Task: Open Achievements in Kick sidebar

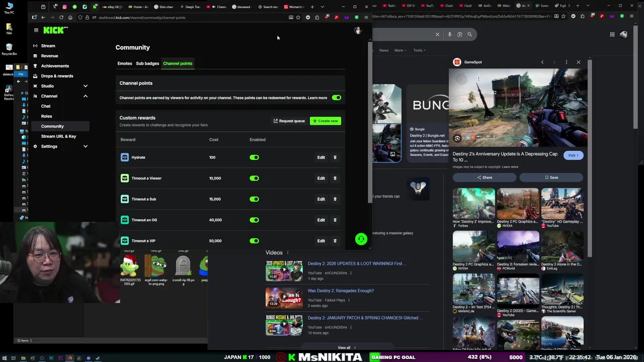Action: (x=55, y=66)
